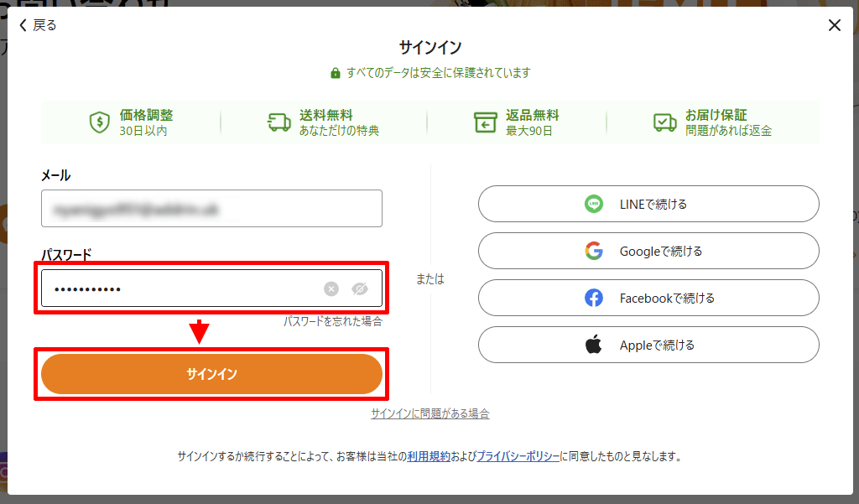
Task: Clear the password using the x icon
Action: (x=332, y=288)
